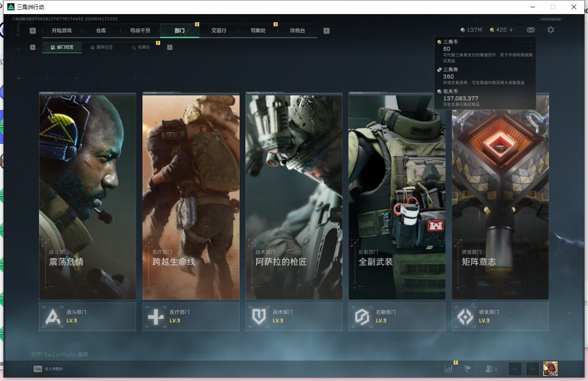Open the 阿萨拉的枪匠 mission card

pos(294,197)
